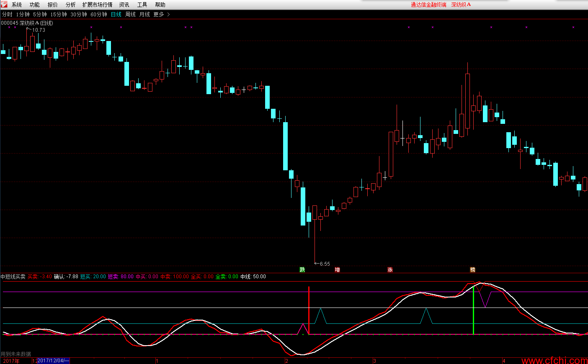Click the tall cyan candlestick before the 6.55 low
This screenshot has width=588, height=364.
285,146
